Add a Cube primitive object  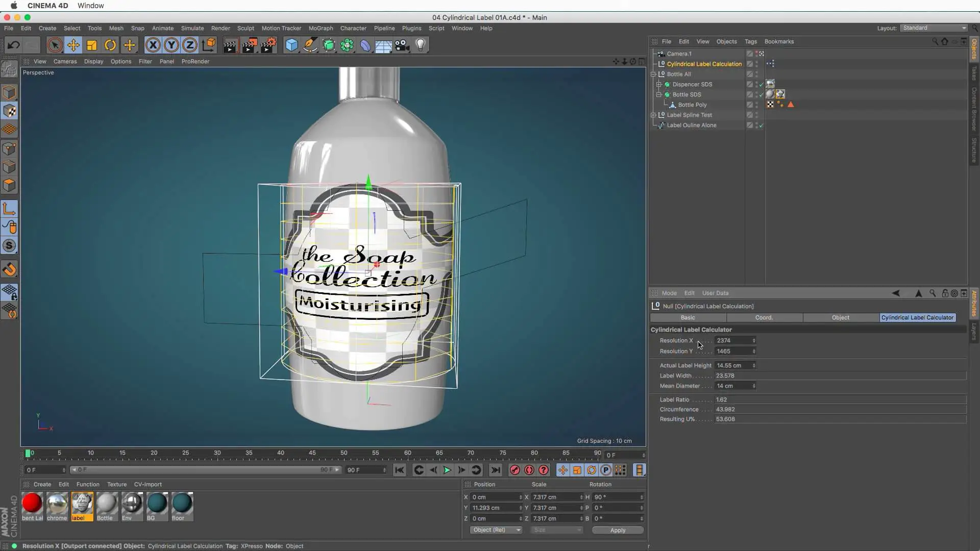[x=291, y=45]
